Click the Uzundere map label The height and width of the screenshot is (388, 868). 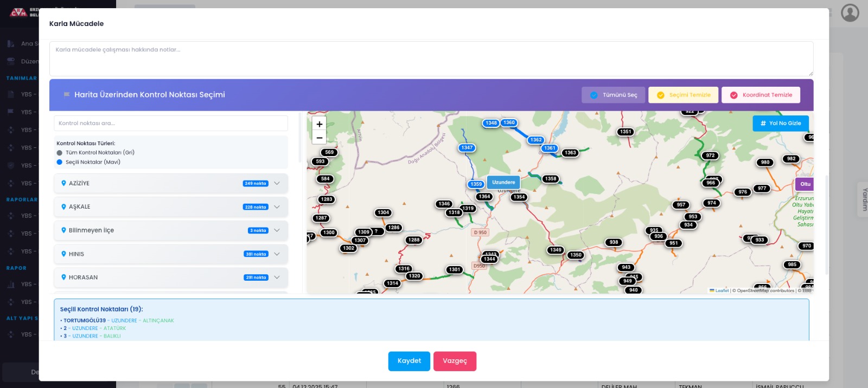(503, 183)
